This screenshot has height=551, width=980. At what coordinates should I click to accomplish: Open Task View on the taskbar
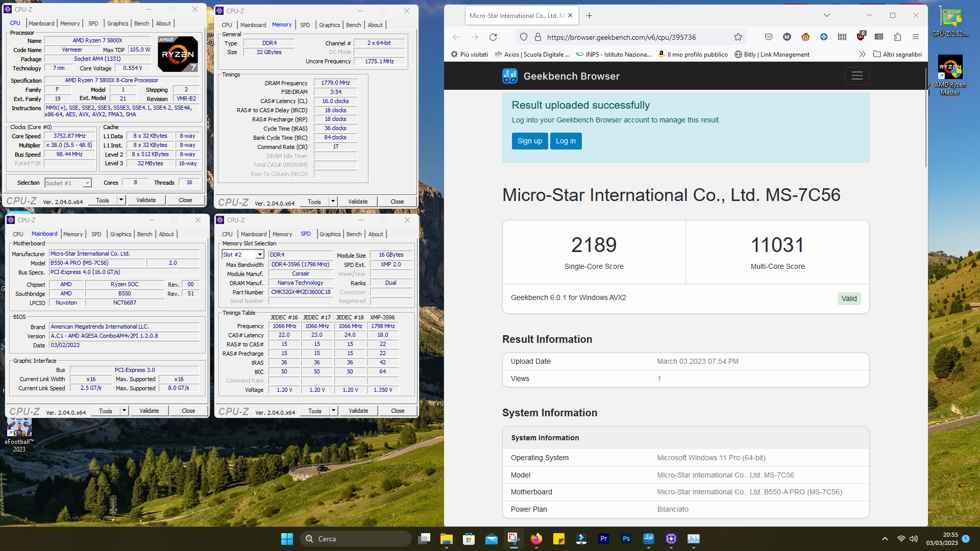424,539
